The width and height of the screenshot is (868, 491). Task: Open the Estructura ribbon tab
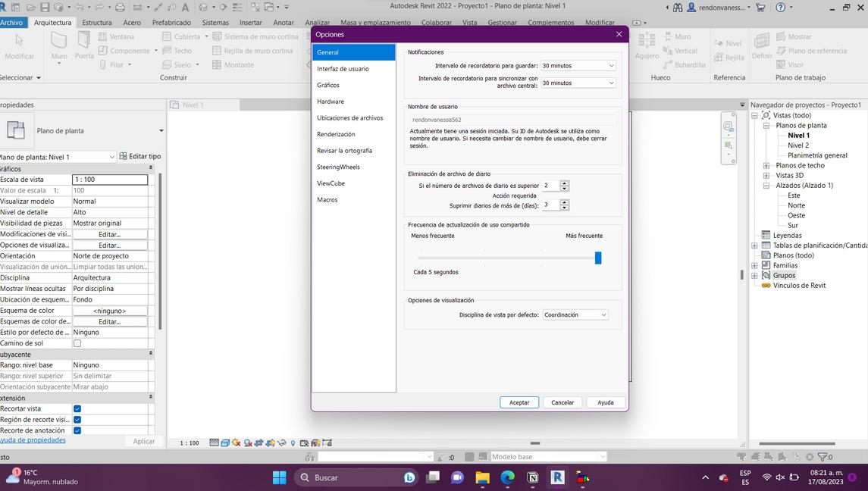click(x=97, y=23)
